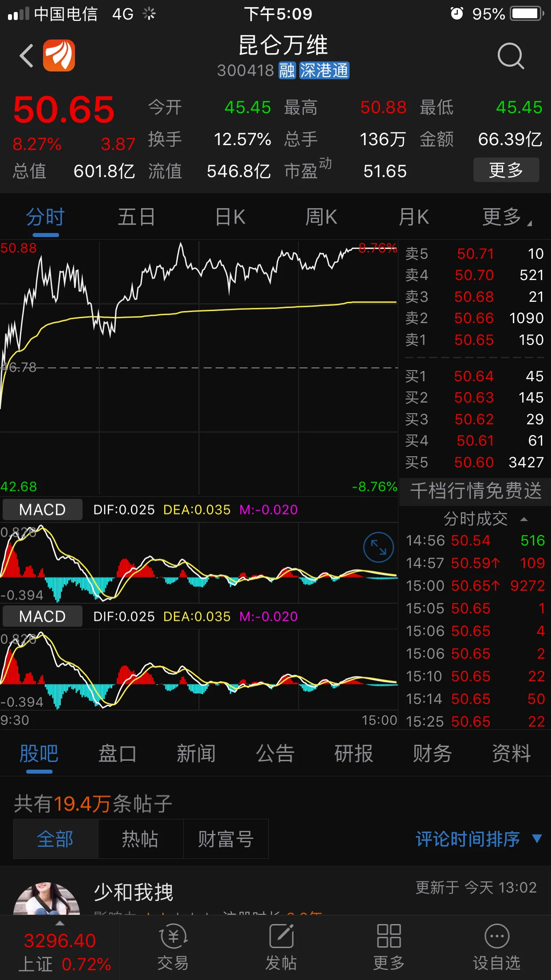This screenshot has height=980, width=551.
Task: Filter posts by 全部
Action: pyautogui.click(x=55, y=839)
